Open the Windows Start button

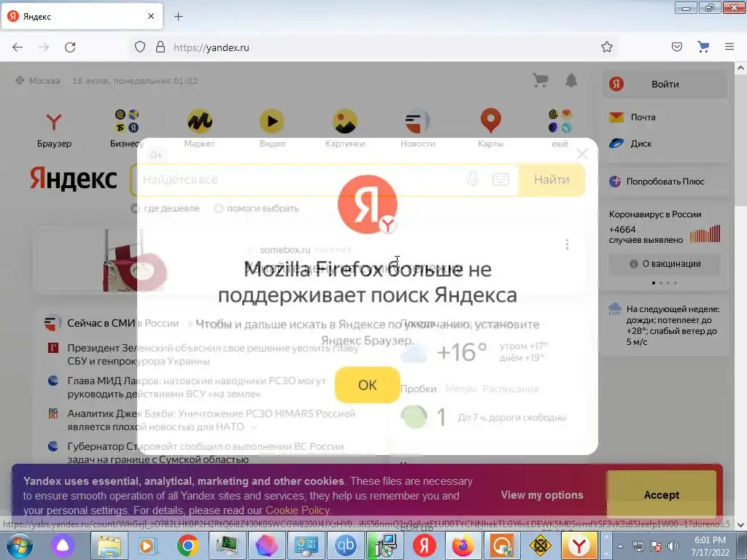coord(18,545)
